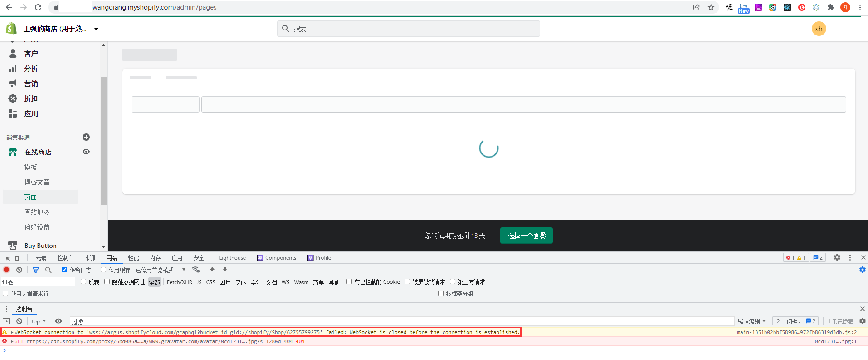Click the 在线商店 storefront icon

(13, 152)
